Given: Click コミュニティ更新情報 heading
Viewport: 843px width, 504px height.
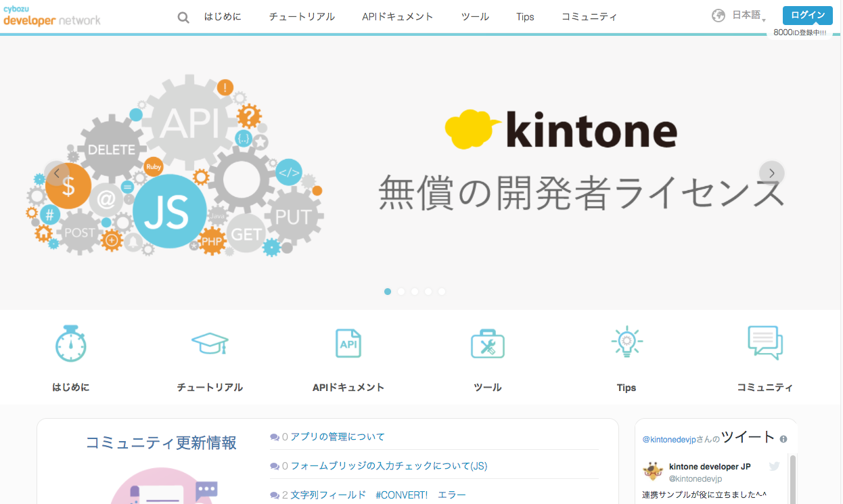Looking at the screenshot, I should click(x=161, y=443).
